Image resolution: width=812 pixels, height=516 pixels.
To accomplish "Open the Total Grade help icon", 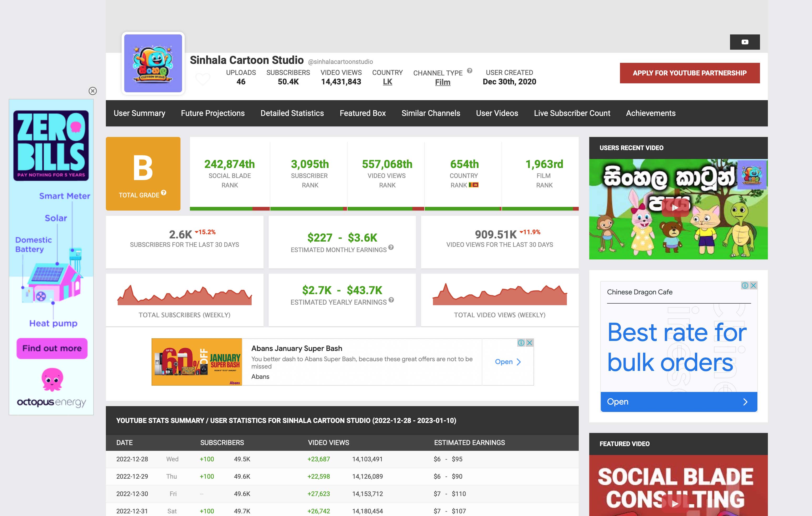I will (x=164, y=192).
